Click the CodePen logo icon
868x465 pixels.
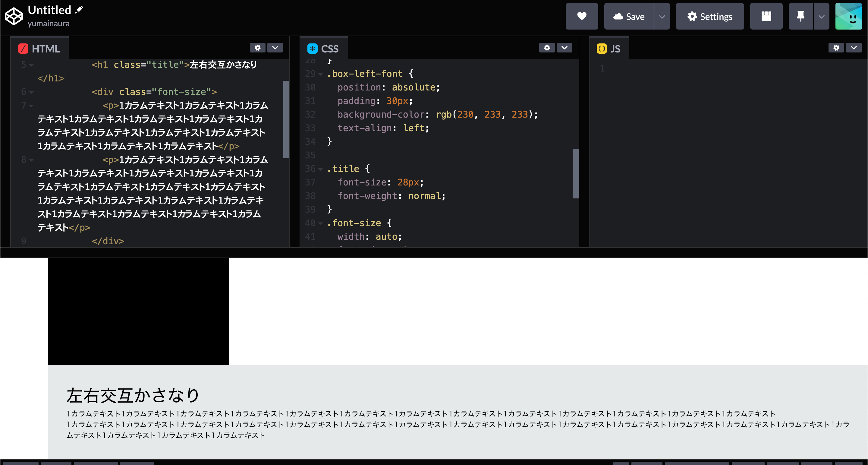click(14, 16)
